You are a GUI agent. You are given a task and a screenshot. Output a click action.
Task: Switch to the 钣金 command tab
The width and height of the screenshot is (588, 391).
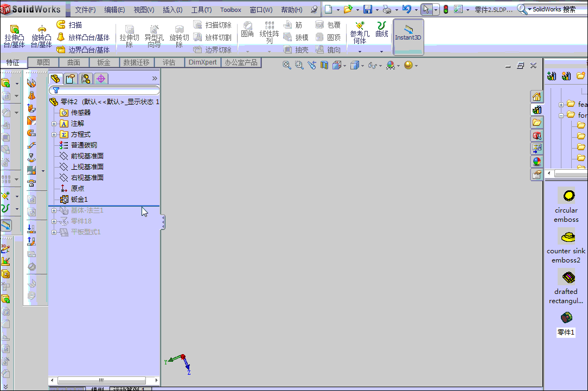click(104, 62)
